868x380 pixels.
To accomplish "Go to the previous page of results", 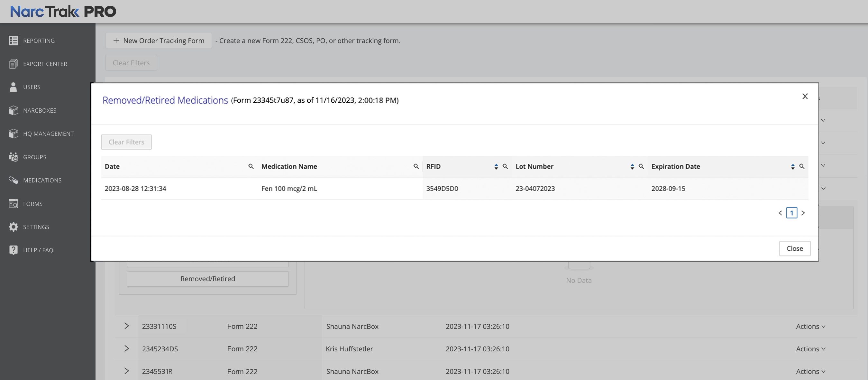I will tap(780, 213).
